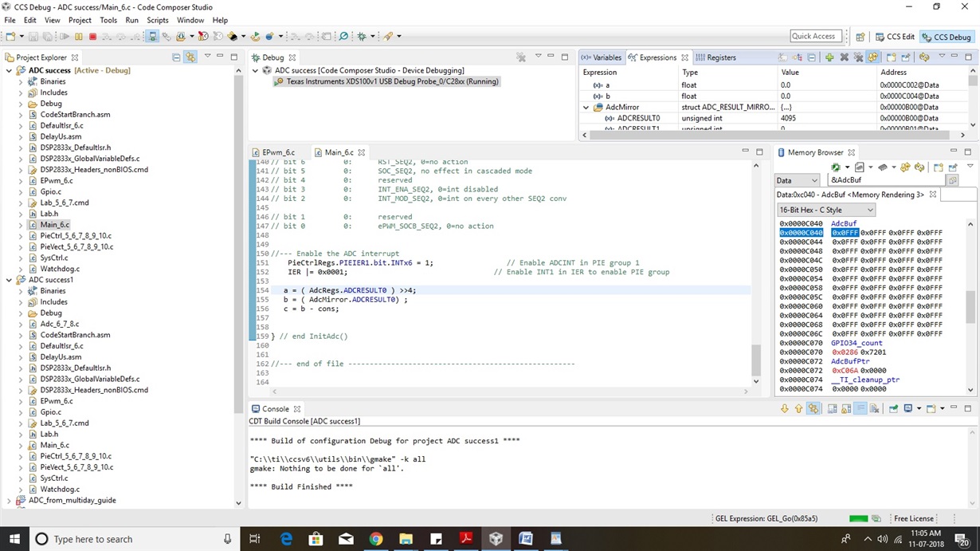This screenshot has width=980, height=551.
Task: Open the 16-Bit Hex - C Style dropdown
Action: (x=825, y=210)
